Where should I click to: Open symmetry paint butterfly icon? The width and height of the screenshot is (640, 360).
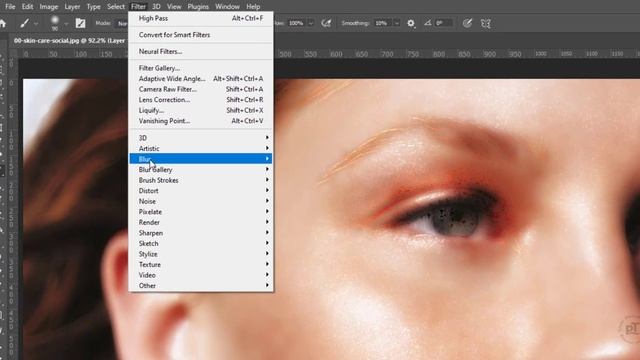[486, 23]
